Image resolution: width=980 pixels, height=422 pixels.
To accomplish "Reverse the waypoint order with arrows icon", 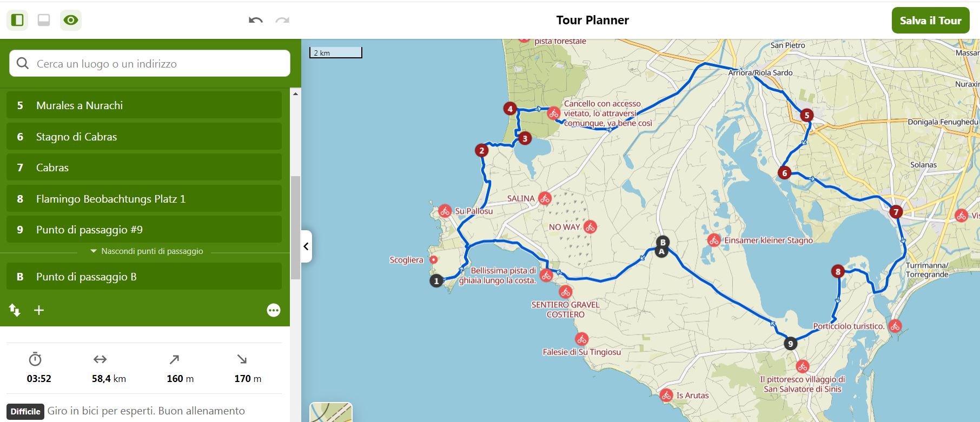I will (15, 310).
